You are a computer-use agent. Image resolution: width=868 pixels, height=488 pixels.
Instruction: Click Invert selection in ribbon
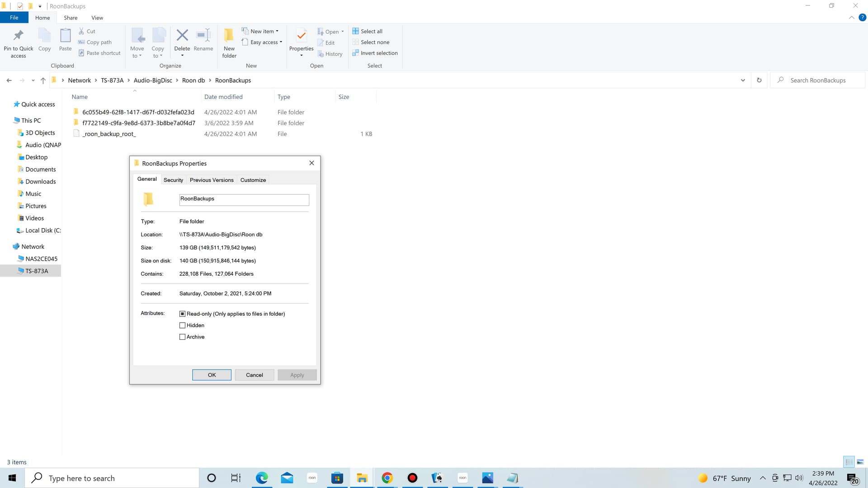(x=375, y=53)
